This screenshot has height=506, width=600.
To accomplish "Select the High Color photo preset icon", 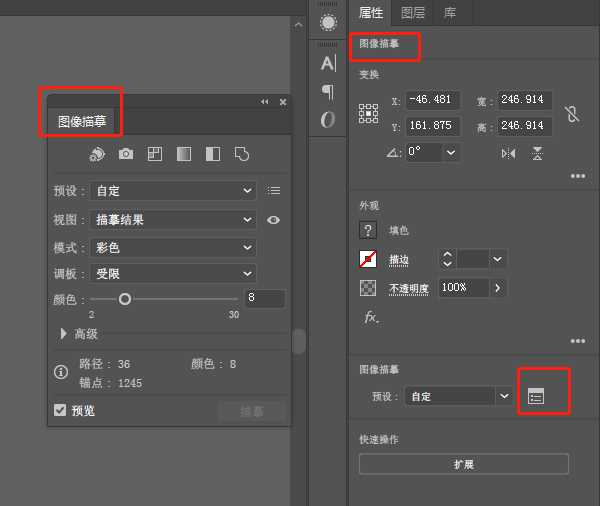I will 126,154.
